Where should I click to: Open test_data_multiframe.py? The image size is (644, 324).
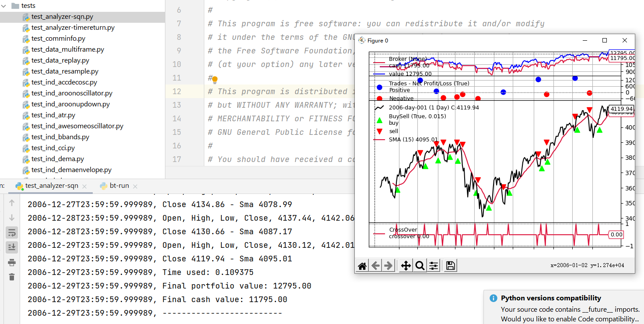pos(68,49)
